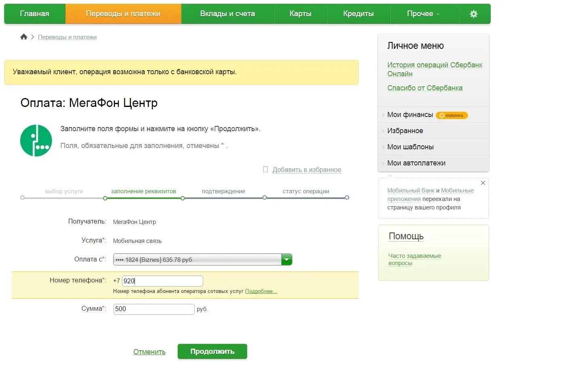Click the выбор услуги step marker
This screenshot has height=368, width=588.
point(23,198)
